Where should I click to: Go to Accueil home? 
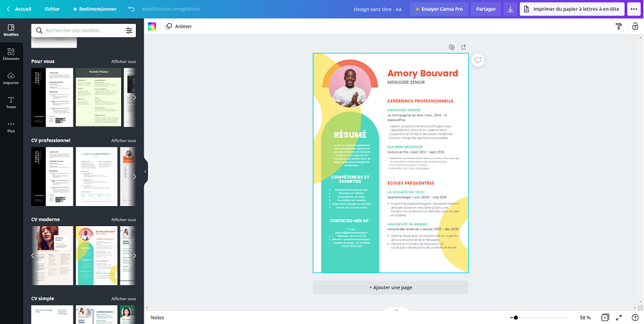23,9
